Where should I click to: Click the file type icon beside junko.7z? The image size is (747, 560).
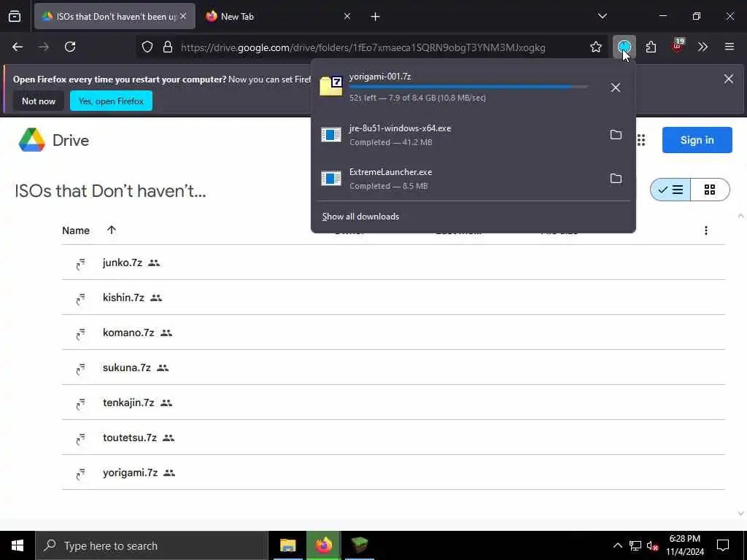click(80, 263)
